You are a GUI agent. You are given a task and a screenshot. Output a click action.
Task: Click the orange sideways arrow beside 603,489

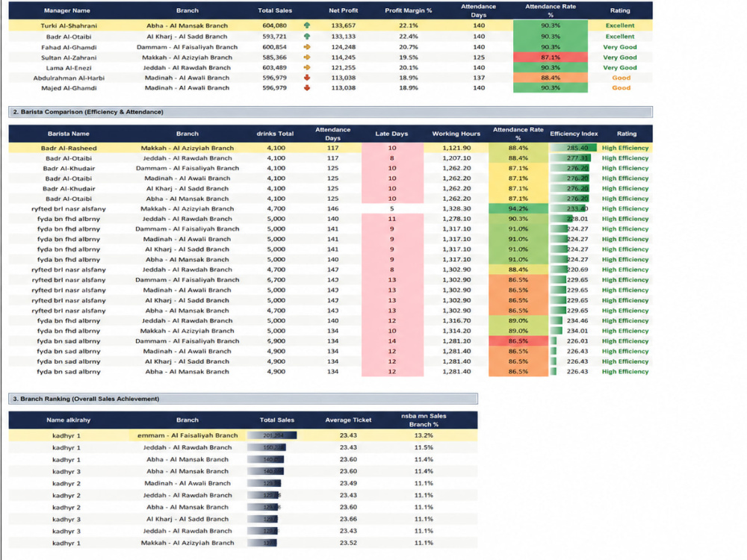pos(307,68)
